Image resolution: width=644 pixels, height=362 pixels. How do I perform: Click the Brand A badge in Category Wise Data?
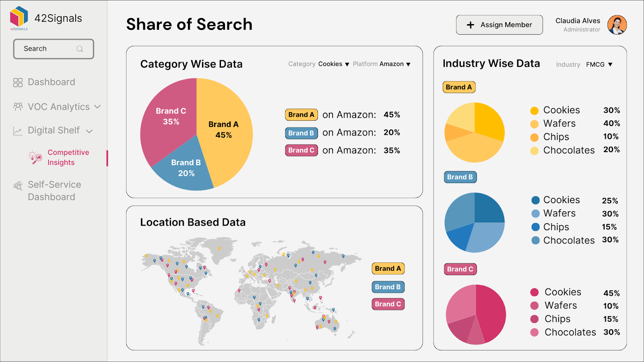301,115
